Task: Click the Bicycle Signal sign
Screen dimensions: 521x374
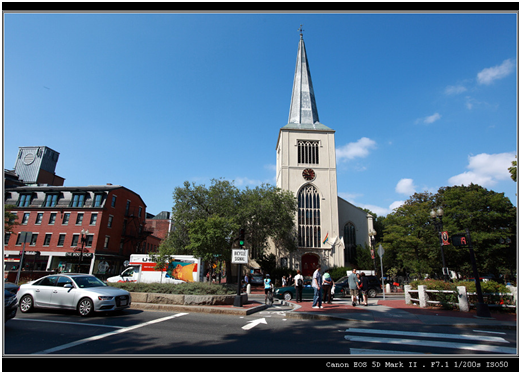Action: pyautogui.click(x=240, y=256)
